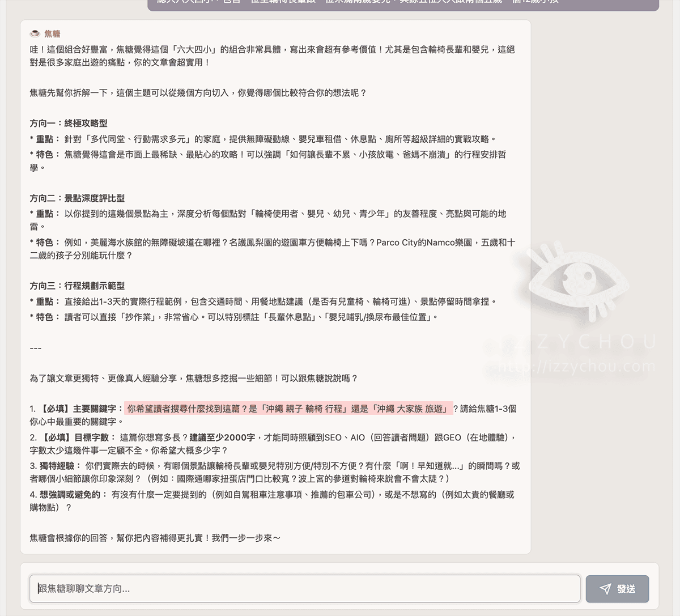Screen dimensions: 680x616
Task: Click the line 為了讓文章更獨特、更像真人經驗分享
Action: (194, 378)
